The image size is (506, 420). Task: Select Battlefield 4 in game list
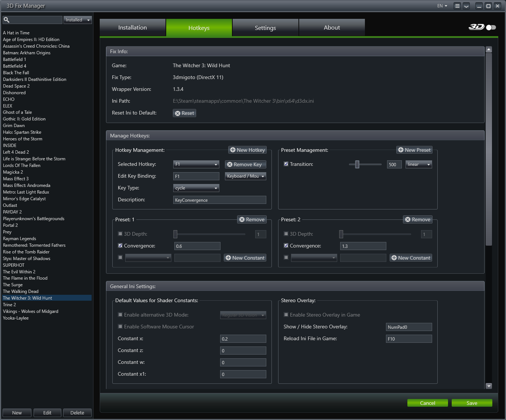click(14, 66)
